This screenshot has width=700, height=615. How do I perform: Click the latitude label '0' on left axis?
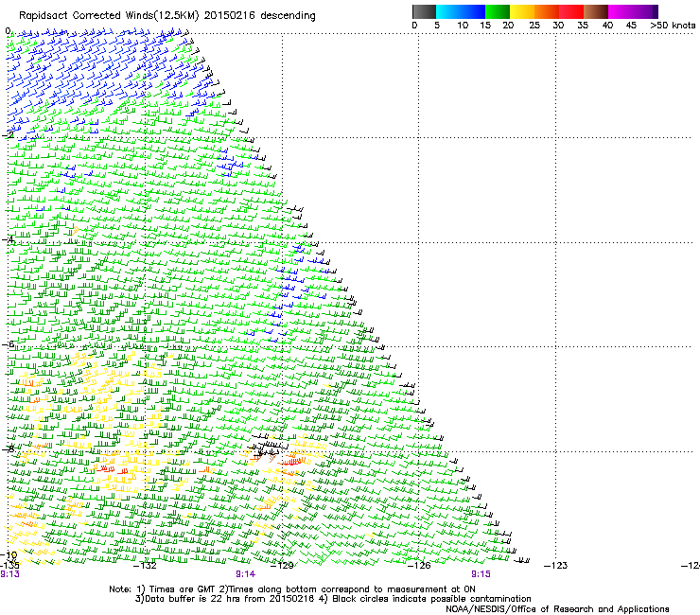coord(8,31)
